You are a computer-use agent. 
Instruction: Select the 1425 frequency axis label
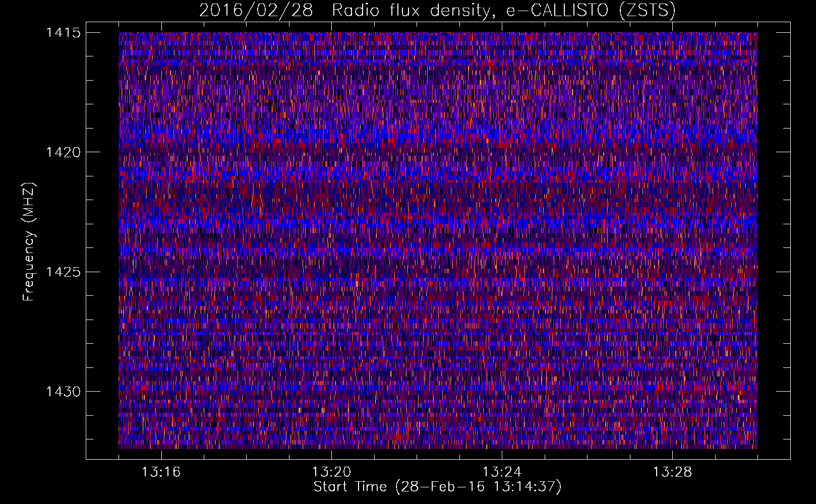tap(63, 272)
